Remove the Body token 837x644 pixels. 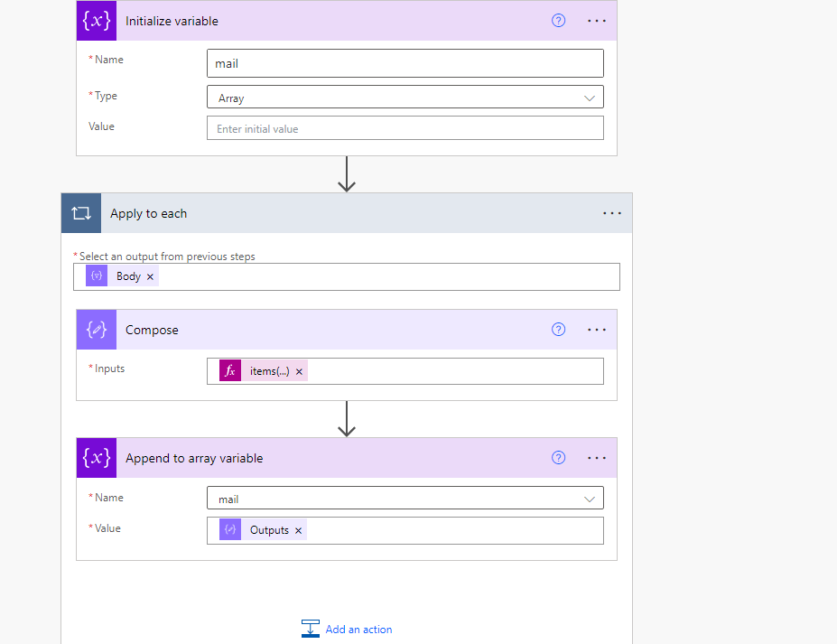[x=150, y=276]
